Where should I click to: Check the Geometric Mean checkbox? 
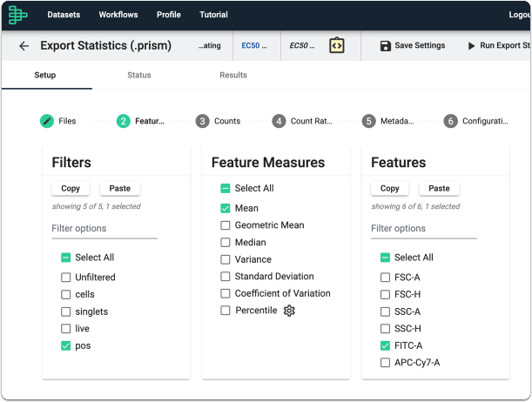pyautogui.click(x=226, y=225)
